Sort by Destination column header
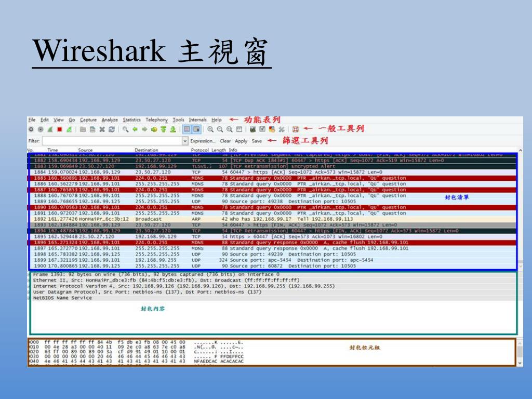The image size is (532, 399). (x=146, y=150)
